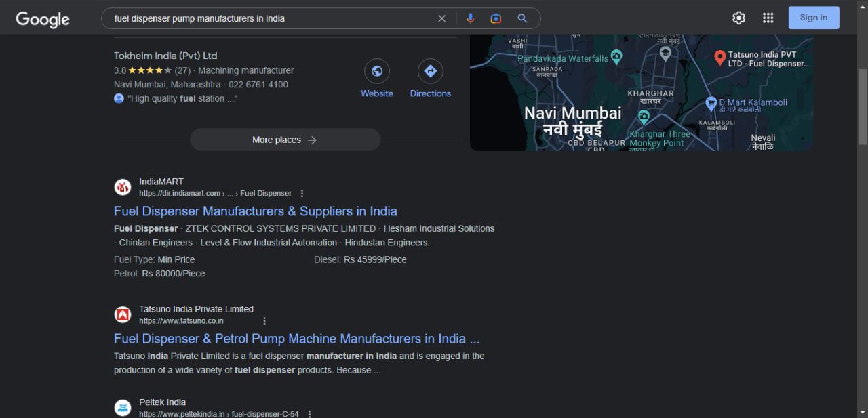Get directions to Tokheim India
The image size is (868, 418).
[430, 71]
